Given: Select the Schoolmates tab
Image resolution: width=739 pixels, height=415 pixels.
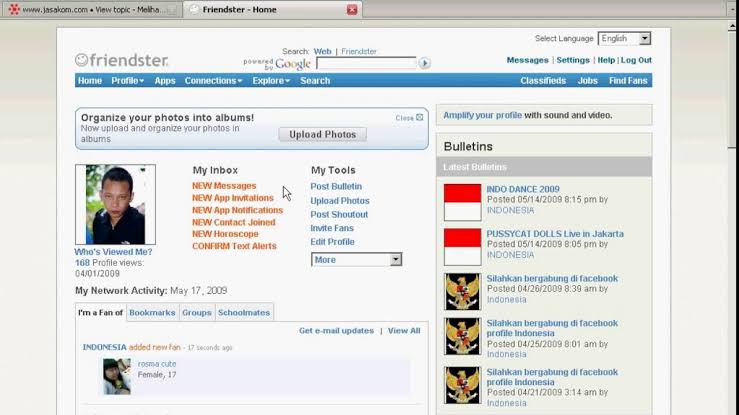Looking at the screenshot, I should [244, 313].
